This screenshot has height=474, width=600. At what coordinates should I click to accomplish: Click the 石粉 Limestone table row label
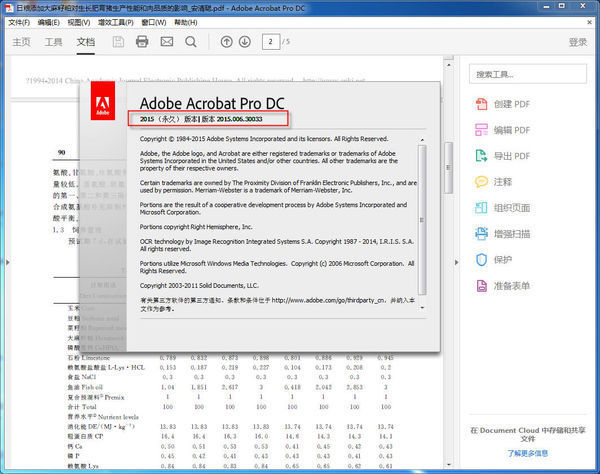[x=89, y=358]
